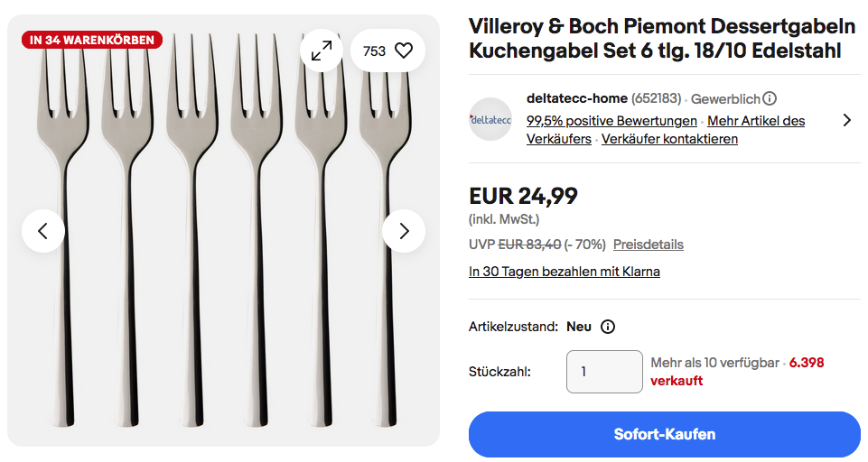Image resolution: width=868 pixels, height=462 pixels.
Task: Open the full-screen image view icon
Action: 322,51
